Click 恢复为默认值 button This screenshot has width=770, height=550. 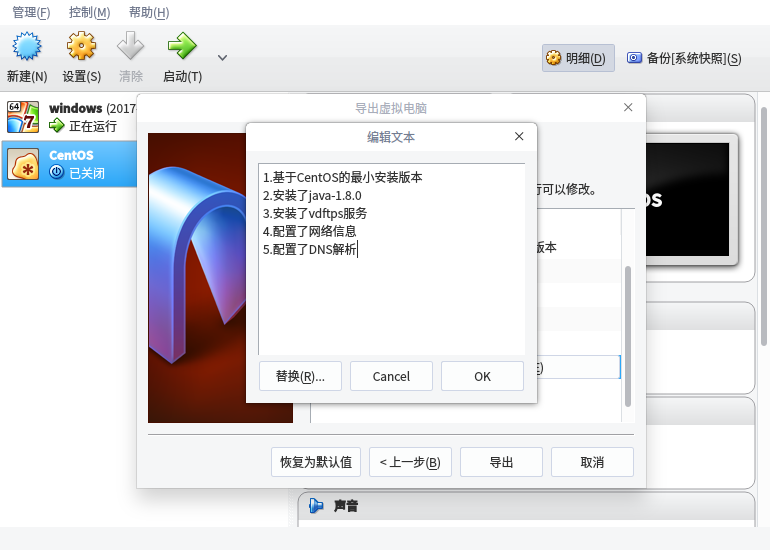coord(316,462)
